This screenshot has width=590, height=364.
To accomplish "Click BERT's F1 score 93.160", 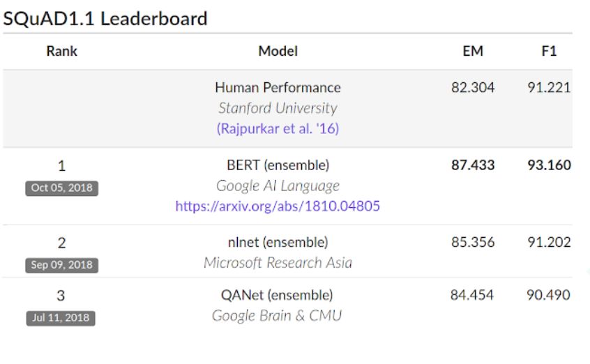I will [x=549, y=166].
